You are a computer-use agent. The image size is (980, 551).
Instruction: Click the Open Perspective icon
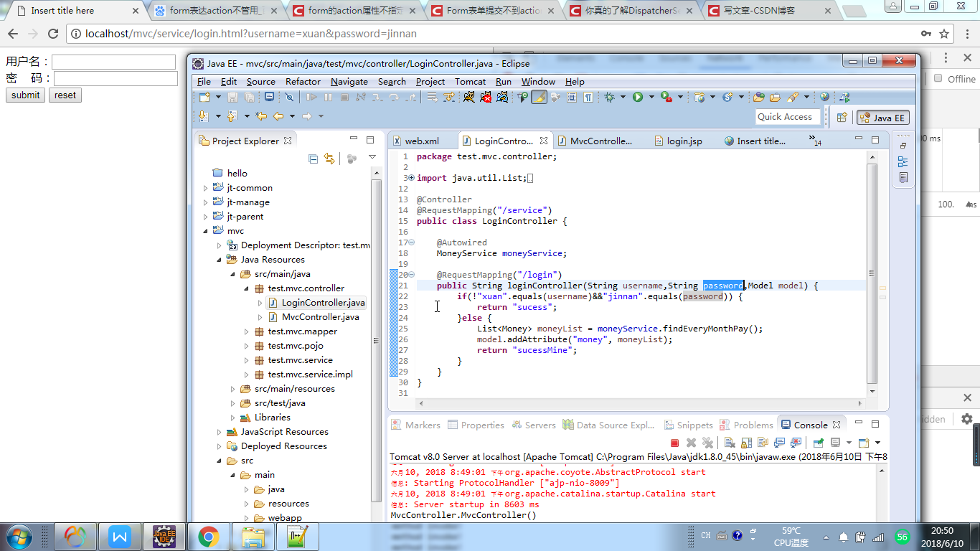coord(842,118)
